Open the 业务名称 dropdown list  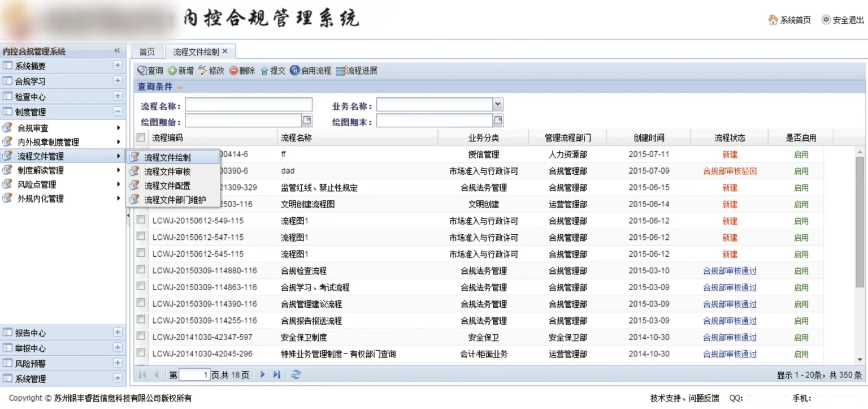pyautogui.click(x=497, y=105)
